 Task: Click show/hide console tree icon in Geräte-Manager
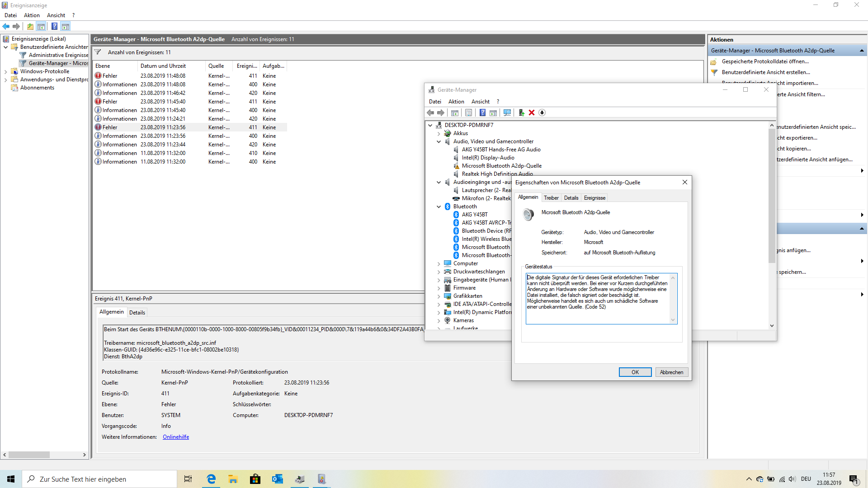click(455, 113)
